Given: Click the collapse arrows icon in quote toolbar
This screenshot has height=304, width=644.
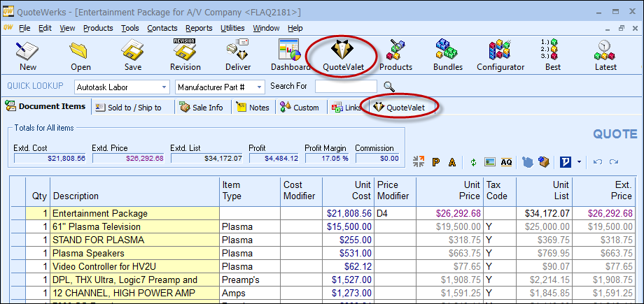Looking at the screenshot, I should click(419, 161).
